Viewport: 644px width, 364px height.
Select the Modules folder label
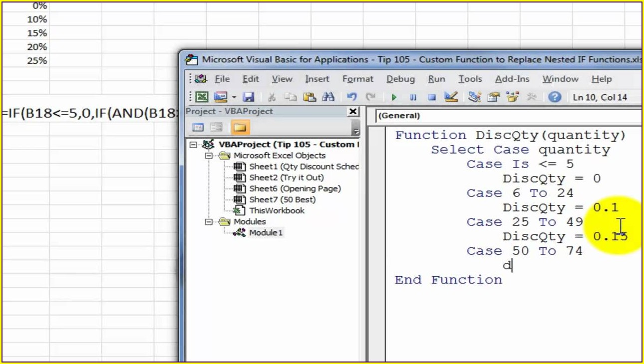(x=250, y=221)
